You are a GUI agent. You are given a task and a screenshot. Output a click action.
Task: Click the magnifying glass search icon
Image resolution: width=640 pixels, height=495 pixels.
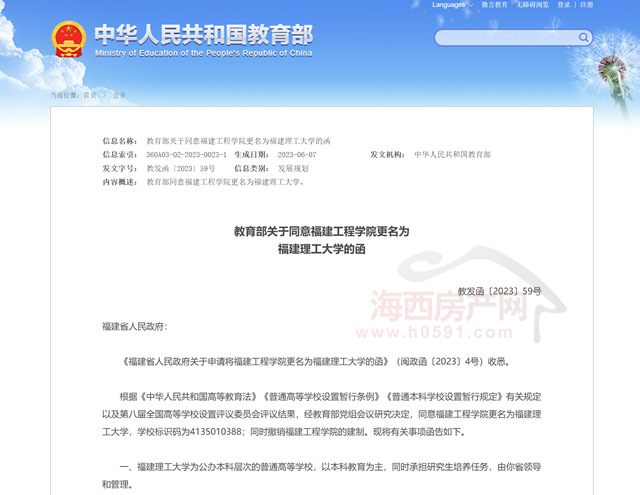tap(584, 38)
